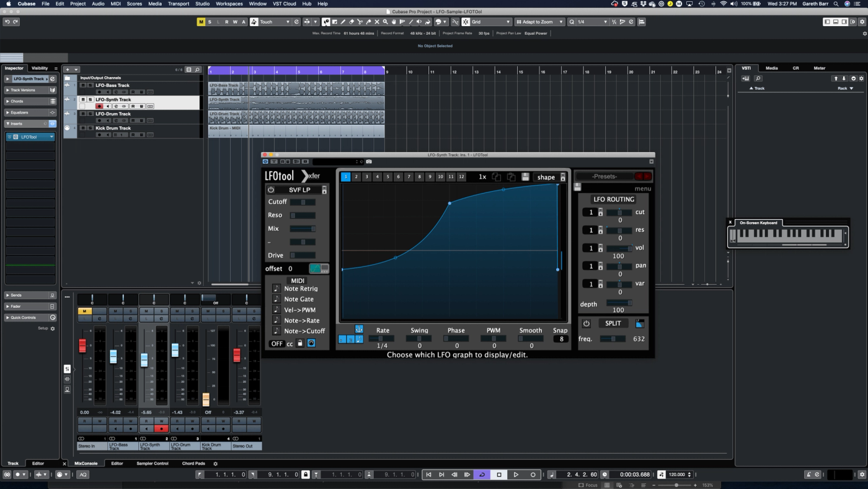Click the OFF cc button
This screenshot has height=489, width=868.
coord(277,343)
